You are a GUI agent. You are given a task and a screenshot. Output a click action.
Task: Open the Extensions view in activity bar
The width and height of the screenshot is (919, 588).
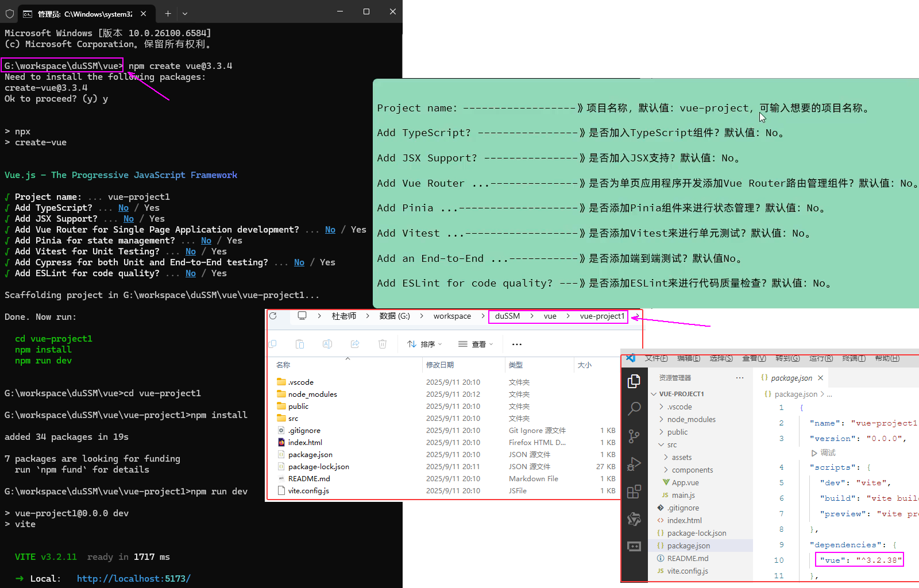(634, 492)
